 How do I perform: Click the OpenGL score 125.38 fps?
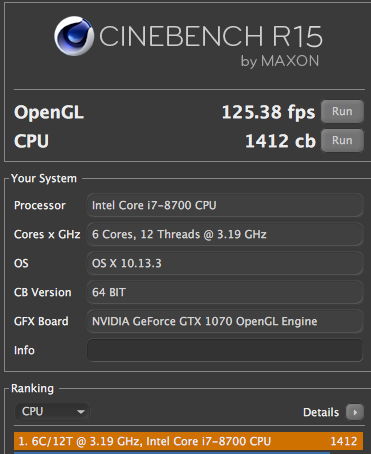click(x=268, y=112)
